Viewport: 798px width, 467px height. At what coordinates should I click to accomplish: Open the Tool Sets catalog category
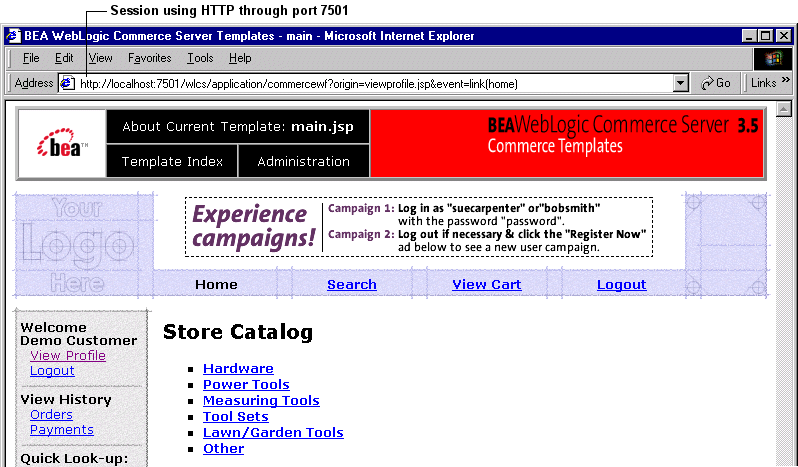tap(236, 417)
